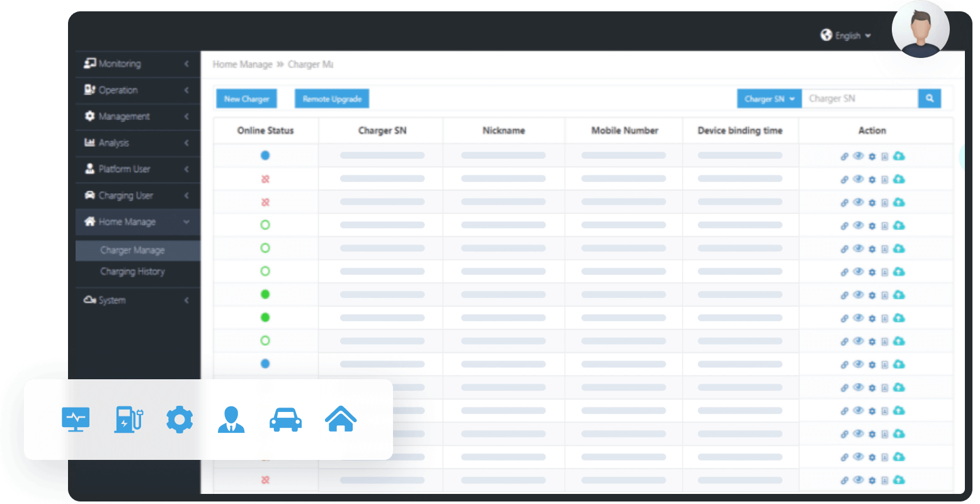Select the Analysis chart icon
The width and height of the screenshot is (980, 504).
point(89,143)
